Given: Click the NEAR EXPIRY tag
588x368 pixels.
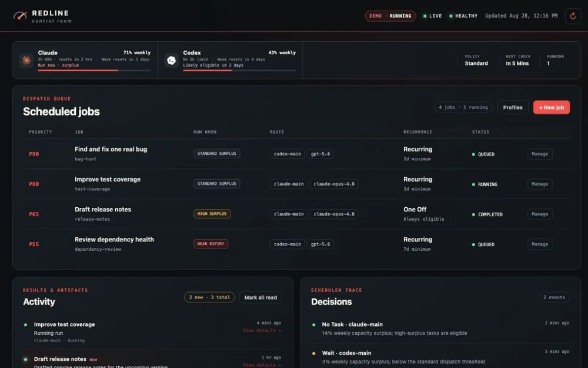Looking at the screenshot, I should point(211,244).
